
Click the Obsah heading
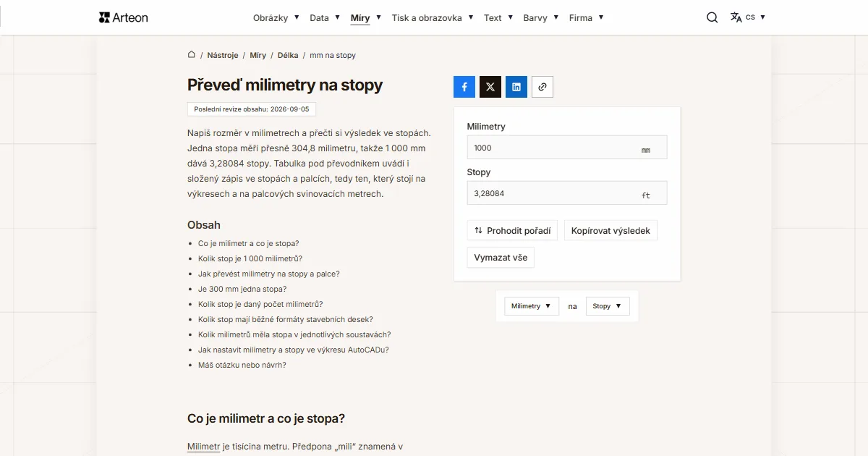(204, 225)
